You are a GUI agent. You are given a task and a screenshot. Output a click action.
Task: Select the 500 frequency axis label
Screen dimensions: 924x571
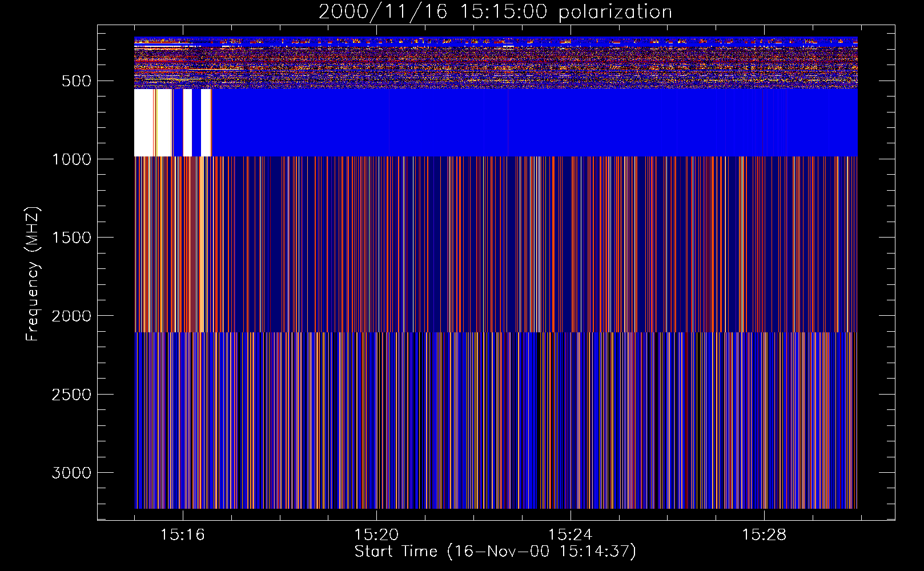[77, 81]
